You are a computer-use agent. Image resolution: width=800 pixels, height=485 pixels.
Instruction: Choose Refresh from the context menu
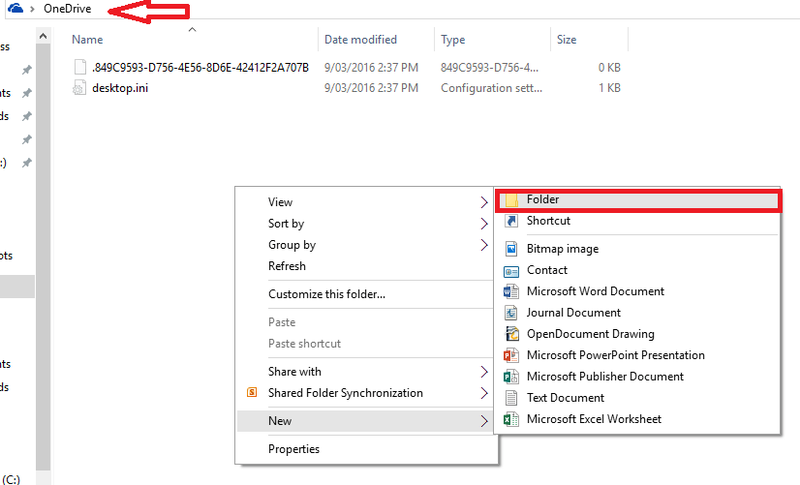[366, 266]
